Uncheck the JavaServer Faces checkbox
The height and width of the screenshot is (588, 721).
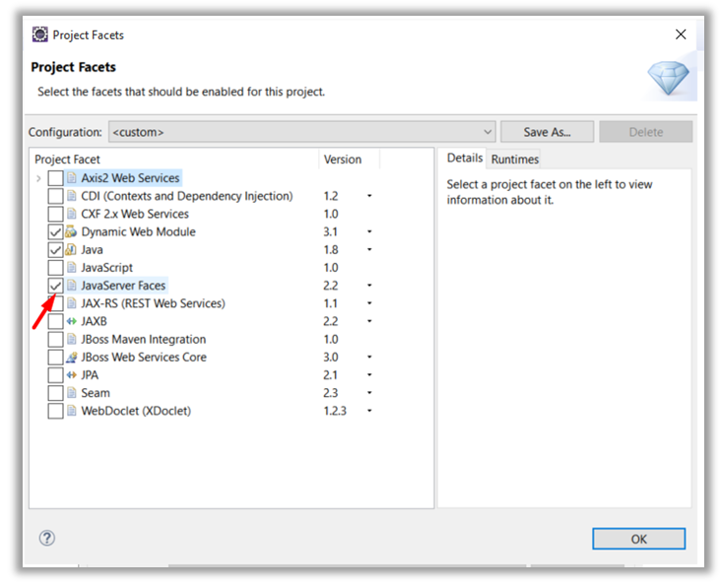coord(55,286)
